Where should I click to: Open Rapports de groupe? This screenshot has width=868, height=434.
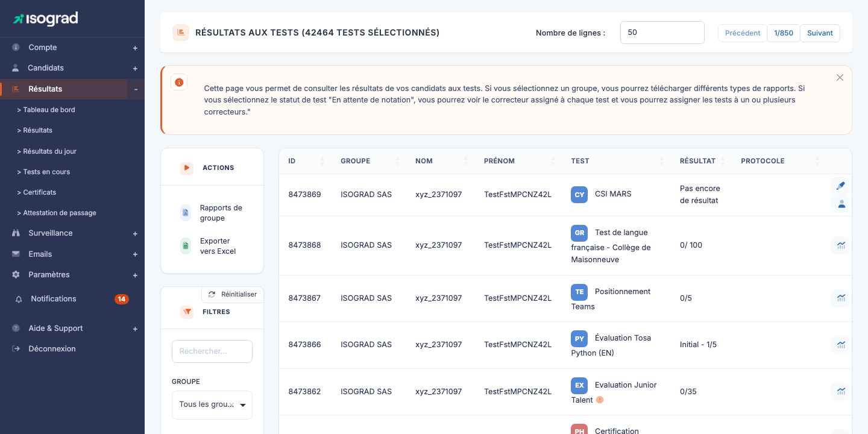211,213
